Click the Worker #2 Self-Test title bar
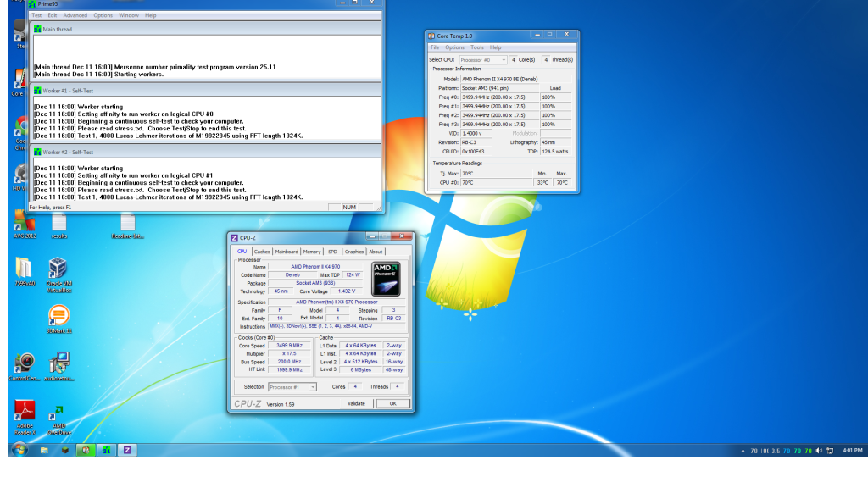Viewport: 868px width, 488px height. (206, 152)
